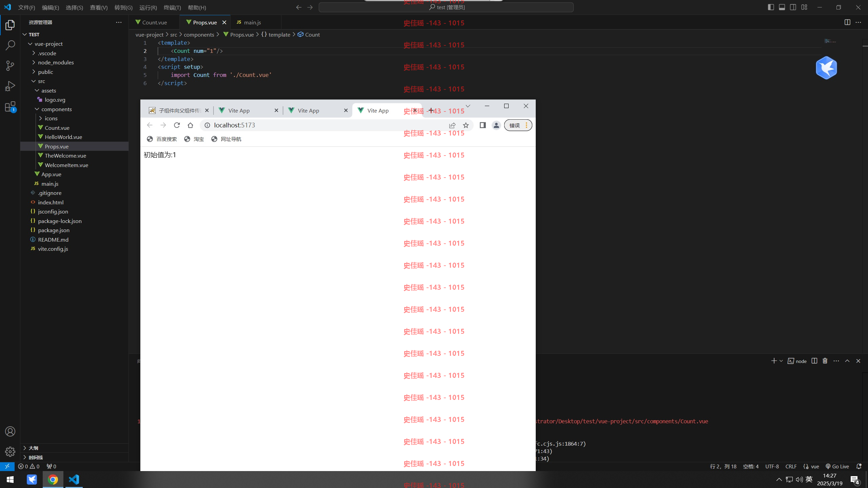The height and width of the screenshot is (488, 868).
Task: Click the Chrome share page icon
Action: [452, 125]
